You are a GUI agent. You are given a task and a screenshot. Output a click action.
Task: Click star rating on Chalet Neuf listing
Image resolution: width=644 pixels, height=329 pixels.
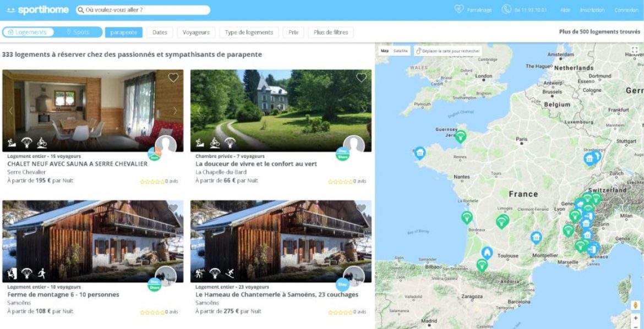pos(152,181)
